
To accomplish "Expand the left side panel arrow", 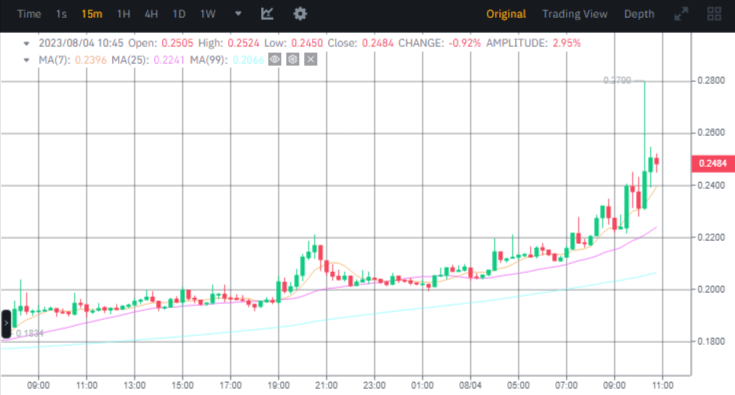I will click(6, 323).
